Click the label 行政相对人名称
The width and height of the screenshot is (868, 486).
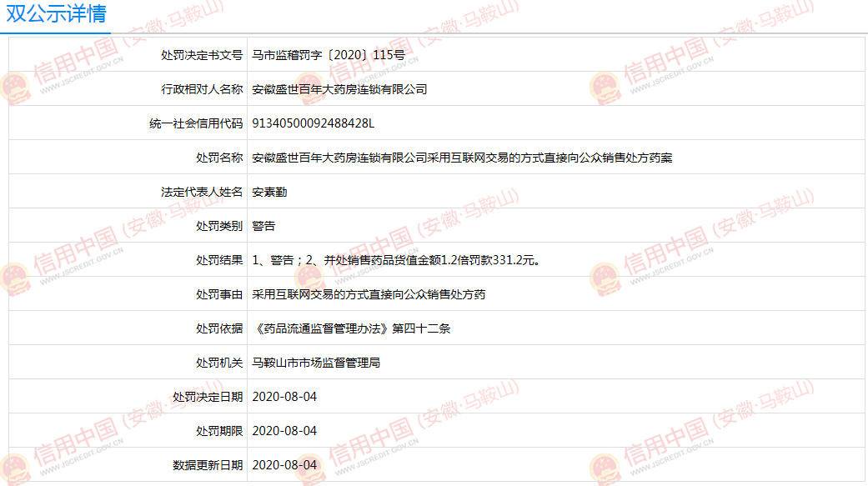(202, 89)
